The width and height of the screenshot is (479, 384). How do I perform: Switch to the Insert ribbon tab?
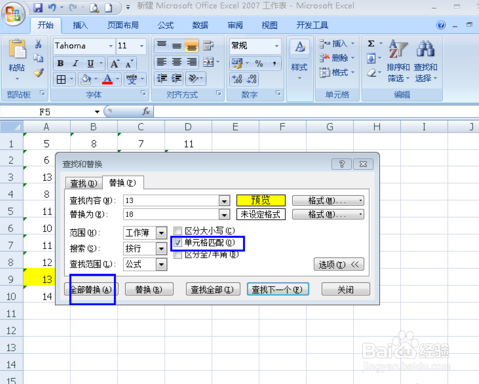(x=80, y=25)
